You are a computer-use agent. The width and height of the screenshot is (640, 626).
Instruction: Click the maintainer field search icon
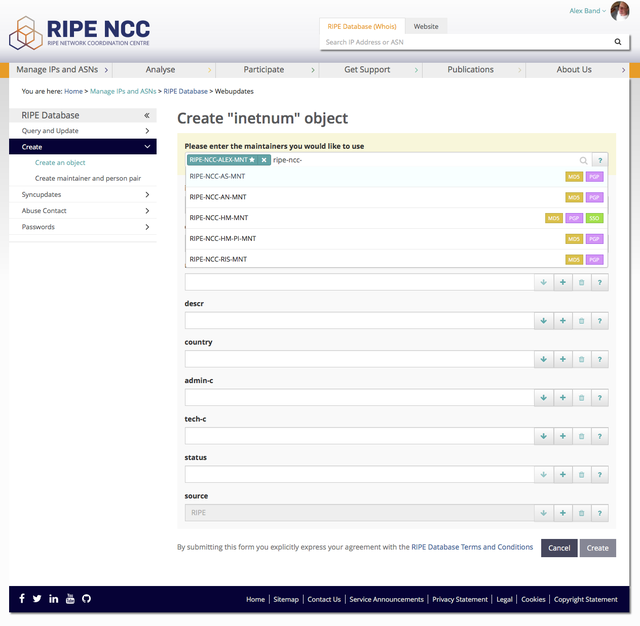[584, 160]
